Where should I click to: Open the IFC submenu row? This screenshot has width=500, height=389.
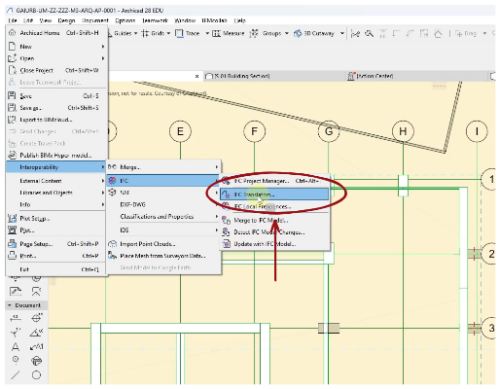tap(163, 181)
